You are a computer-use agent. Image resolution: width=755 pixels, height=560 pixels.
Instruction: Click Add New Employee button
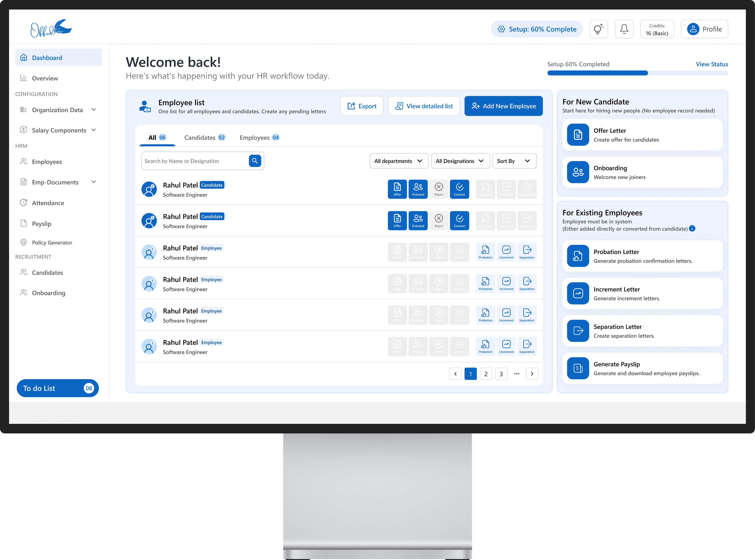click(x=504, y=106)
